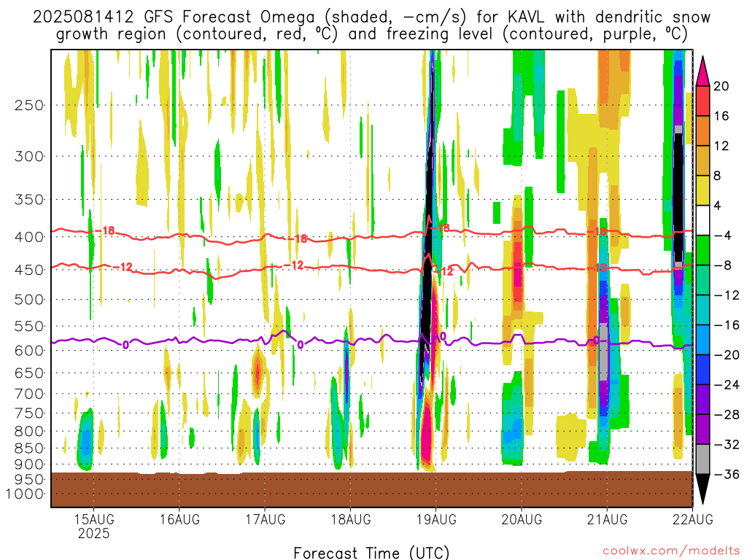The image size is (747, 560).
Task: Click the legend value -36
Action: click(727, 474)
